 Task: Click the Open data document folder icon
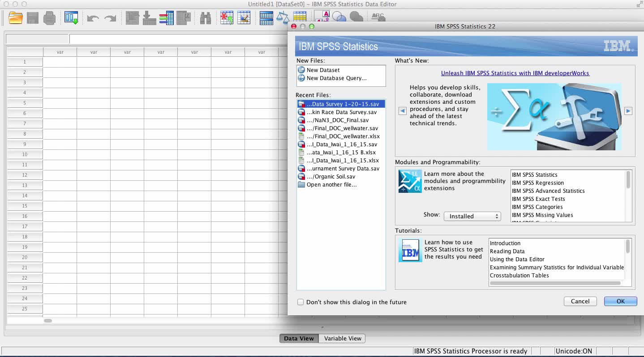(16, 18)
